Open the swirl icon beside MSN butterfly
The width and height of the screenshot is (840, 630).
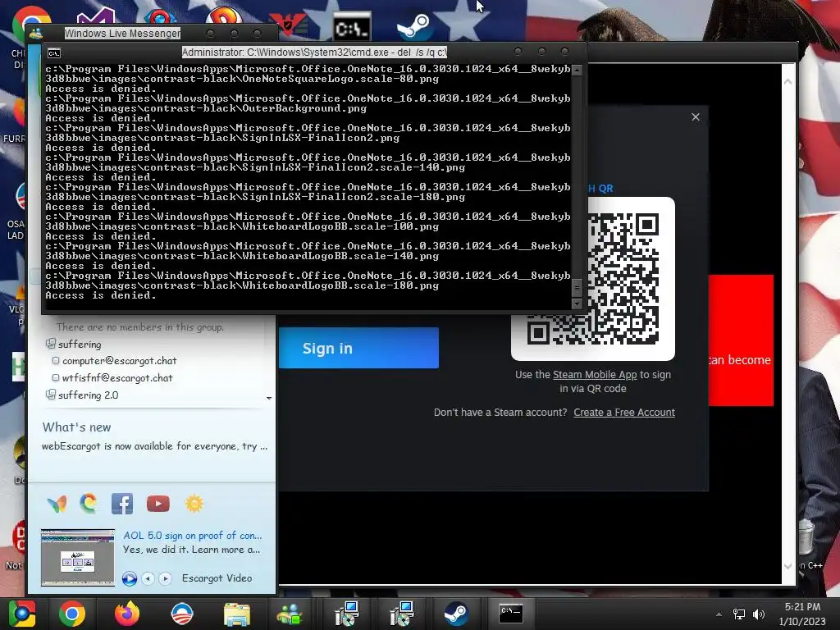pos(89,504)
